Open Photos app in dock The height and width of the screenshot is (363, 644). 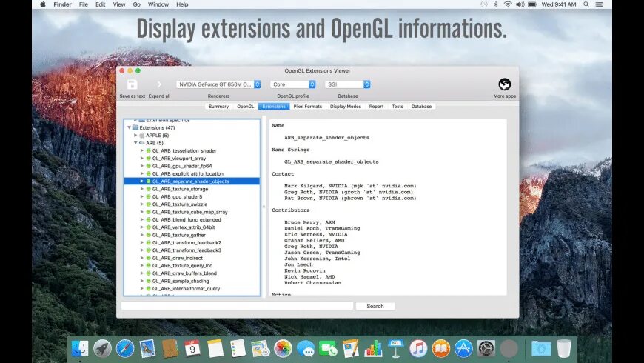pos(283,349)
